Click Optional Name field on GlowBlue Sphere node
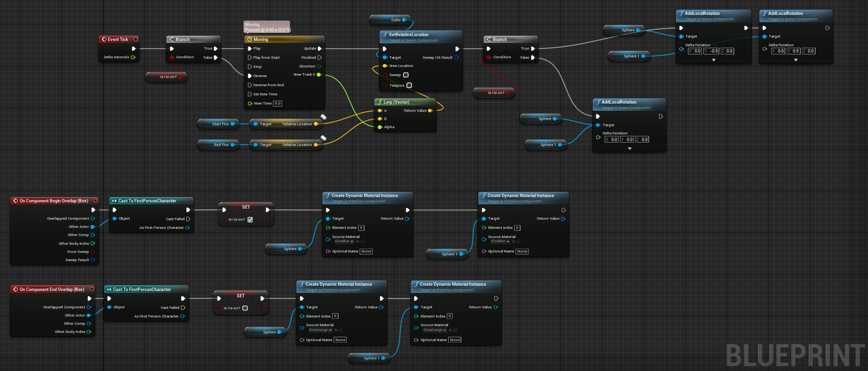The height and width of the screenshot is (371, 868). click(x=366, y=251)
